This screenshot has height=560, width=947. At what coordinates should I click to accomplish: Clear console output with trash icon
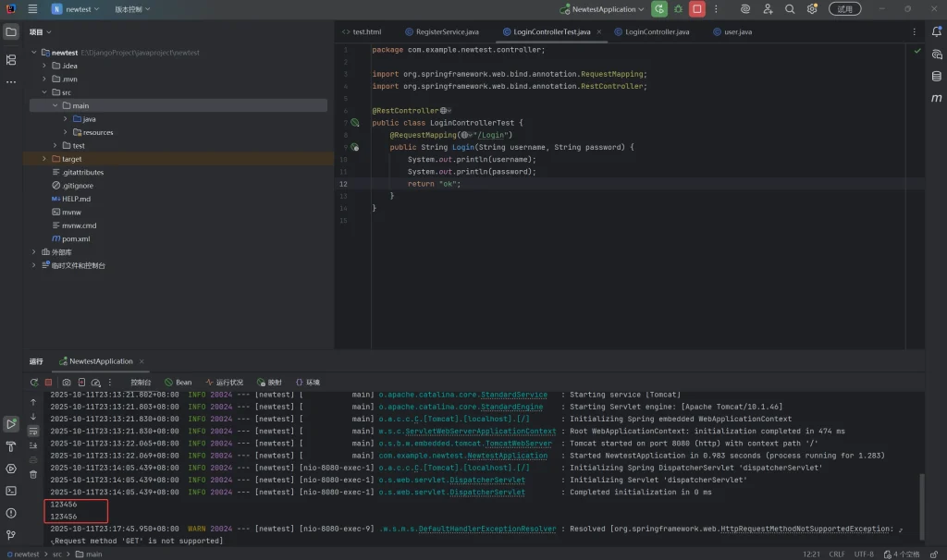(33, 474)
